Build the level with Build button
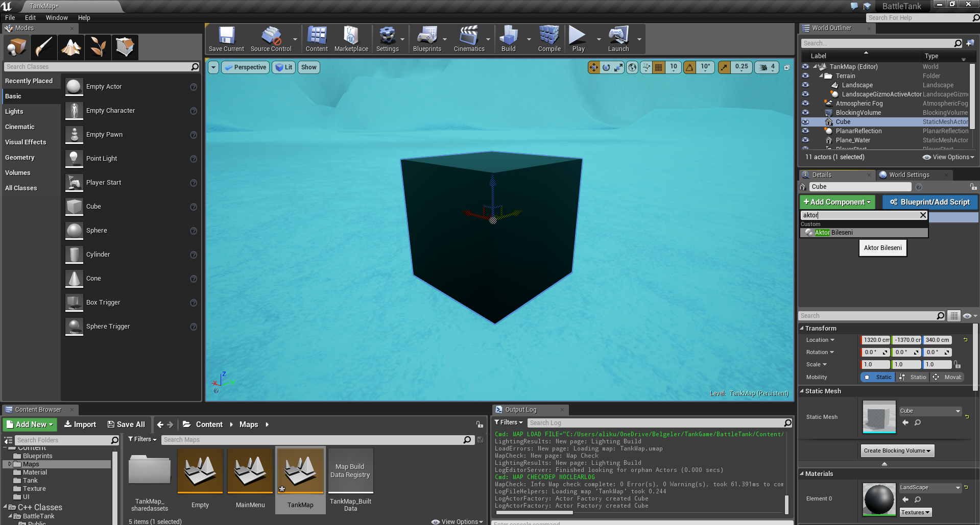Viewport: 980px width, 525px height. pos(509,39)
